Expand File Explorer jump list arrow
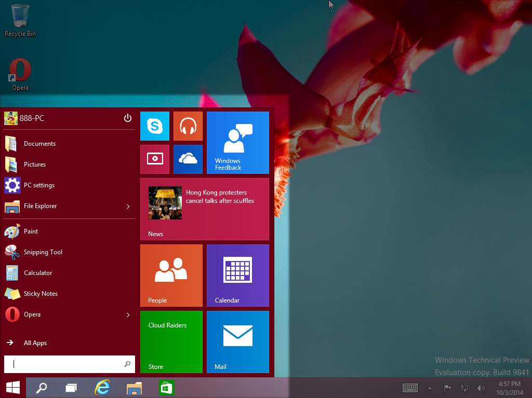The height and width of the screenshot is (398, 532). click(x=128, y=207)
